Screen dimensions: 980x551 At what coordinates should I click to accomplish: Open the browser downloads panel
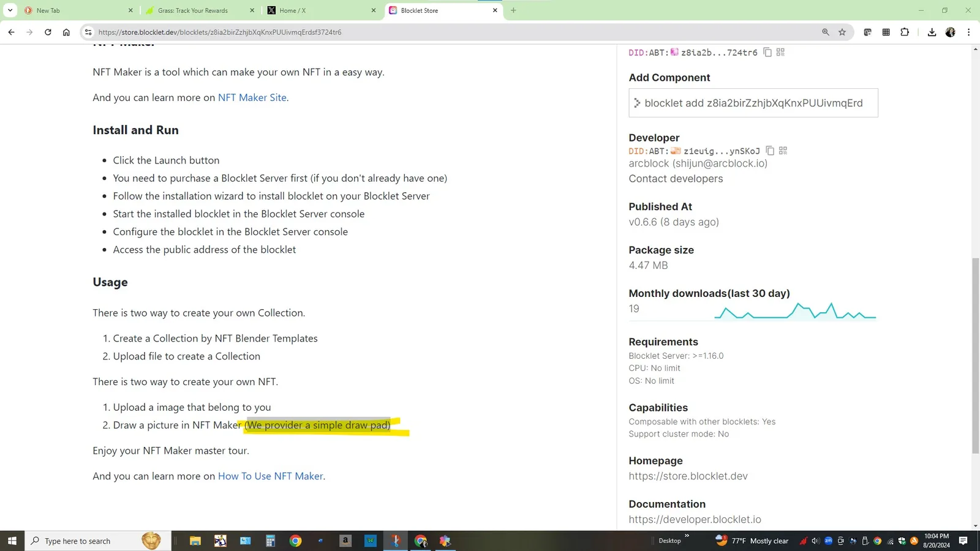coord(932,32)
